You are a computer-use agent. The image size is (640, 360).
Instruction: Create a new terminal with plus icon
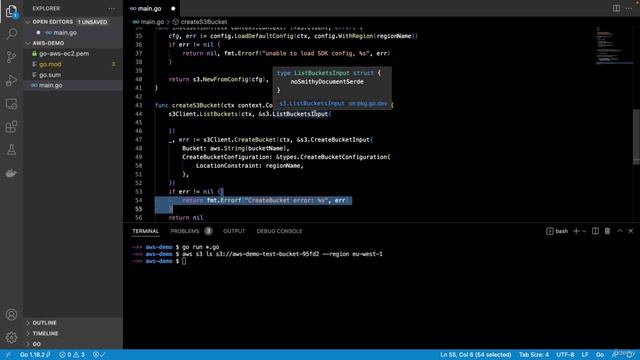pyautogui.click(x=576, y=231)
